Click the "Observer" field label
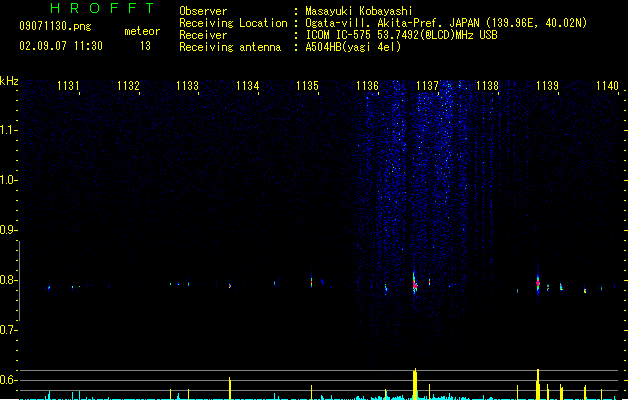 click(203, 11)
